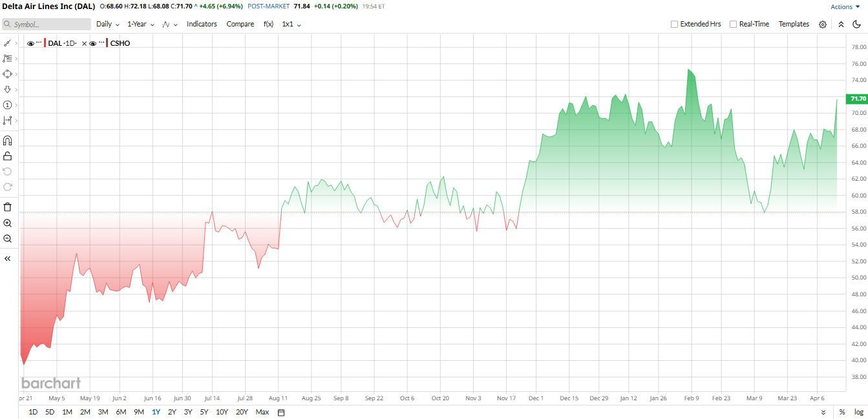Select the measure range tool icon
The image size is (868, 419).
click(8, 120)
